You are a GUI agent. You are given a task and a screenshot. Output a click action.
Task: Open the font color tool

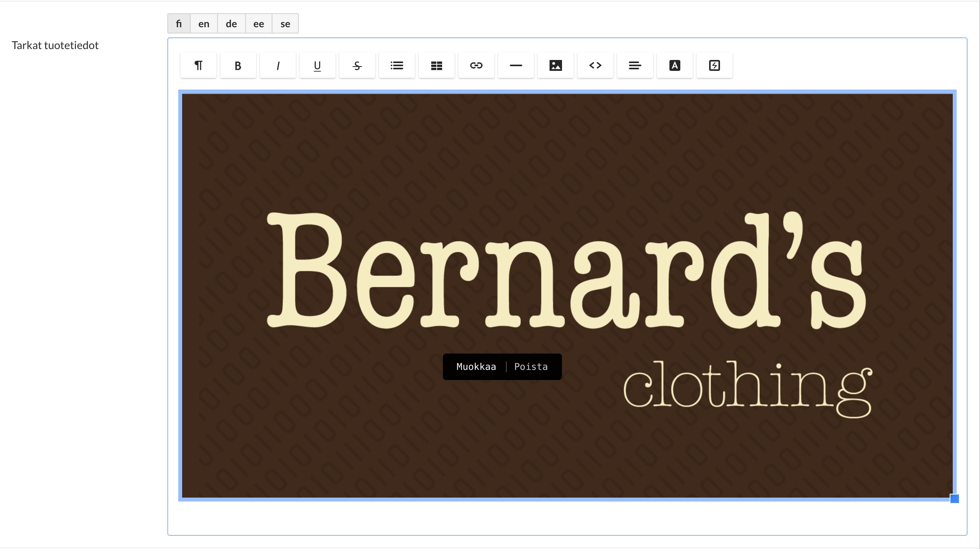coord(675,65)
